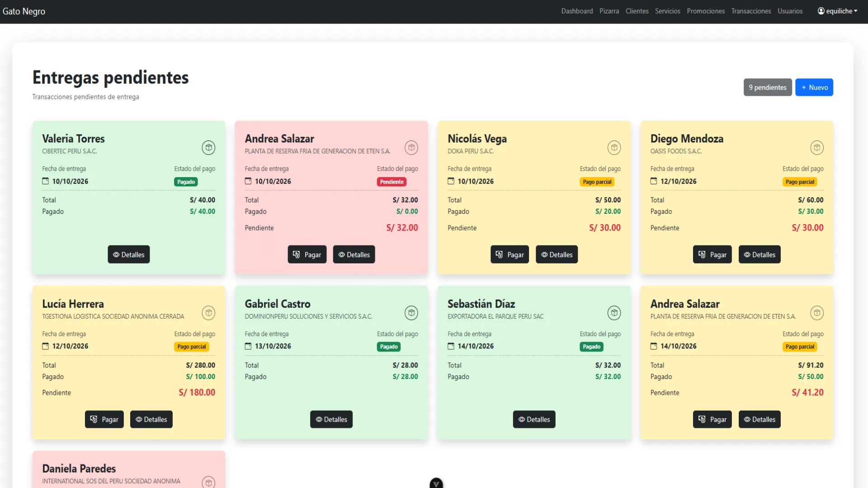View Detalles for Gabriel Castro
The image size is (868, 488).
tap(331, 419)
